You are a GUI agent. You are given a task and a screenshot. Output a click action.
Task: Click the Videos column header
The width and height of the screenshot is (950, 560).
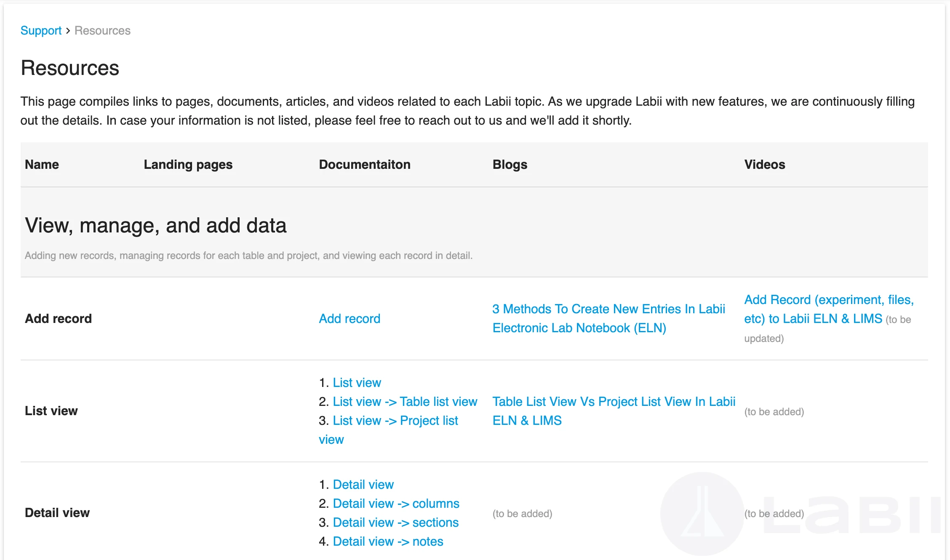coord(765,164)
